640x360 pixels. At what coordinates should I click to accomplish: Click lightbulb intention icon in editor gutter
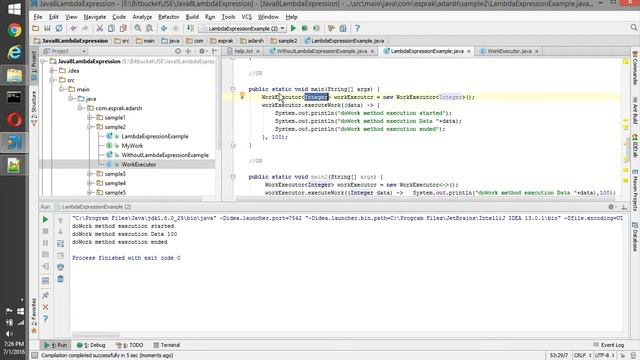(x=242, y=96)
